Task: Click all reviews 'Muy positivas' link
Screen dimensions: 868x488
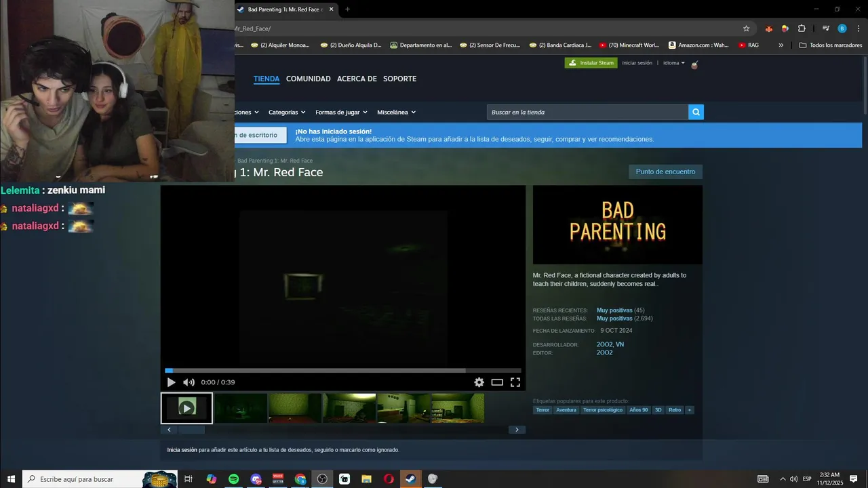Action: click(x=614, y=319)
